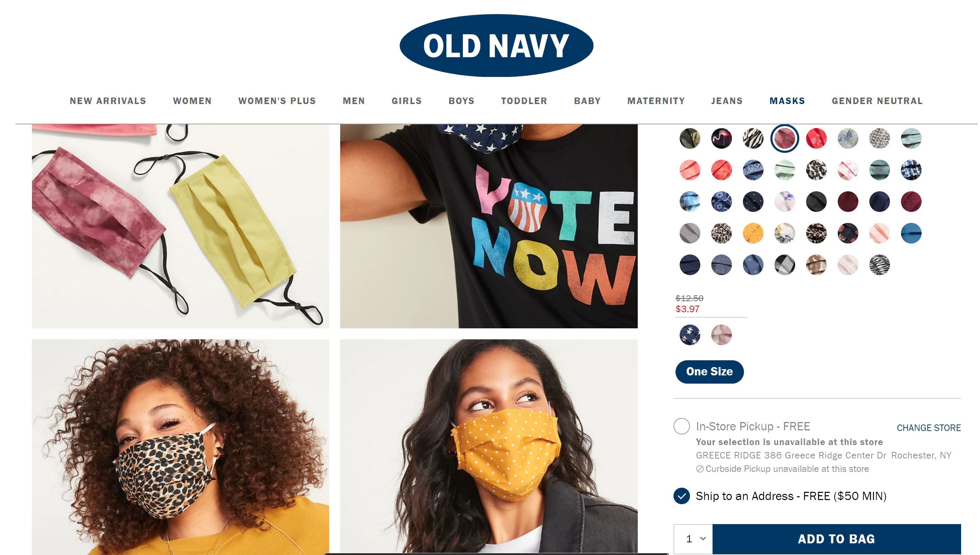Open the quantity dropdown

click(x=692, y=538)
